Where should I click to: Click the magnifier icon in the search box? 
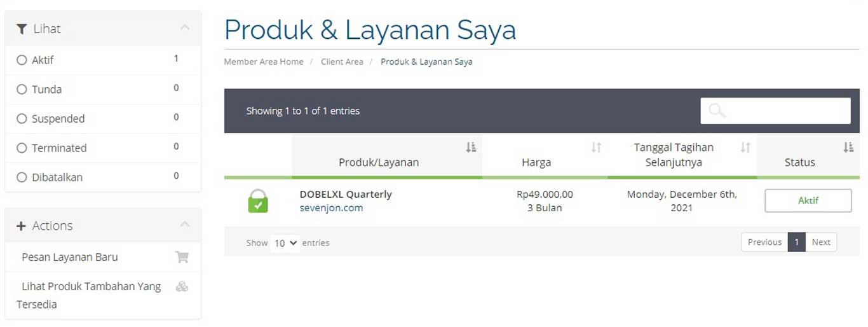point(717,111)
